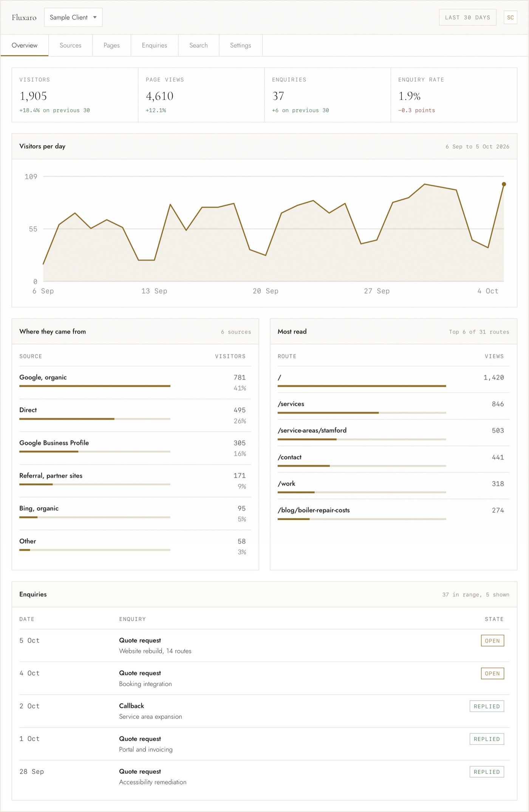Click the Fluxaro logo
This screenshot has height=812, width=529.
point(24,17)
